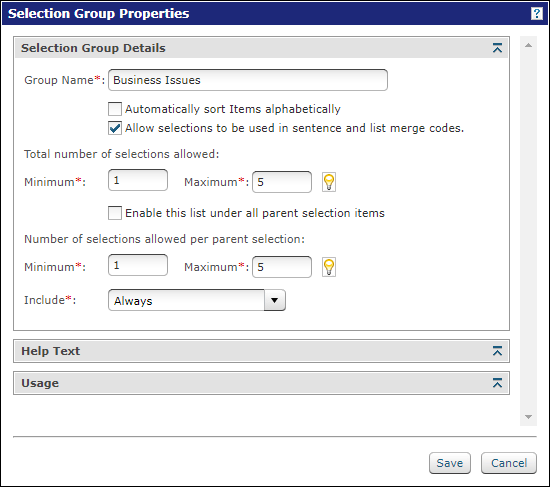The width and height of the screenshot is (550, 487).
Task: Cancel the dialog changes
Action: [x=509, y=463]
